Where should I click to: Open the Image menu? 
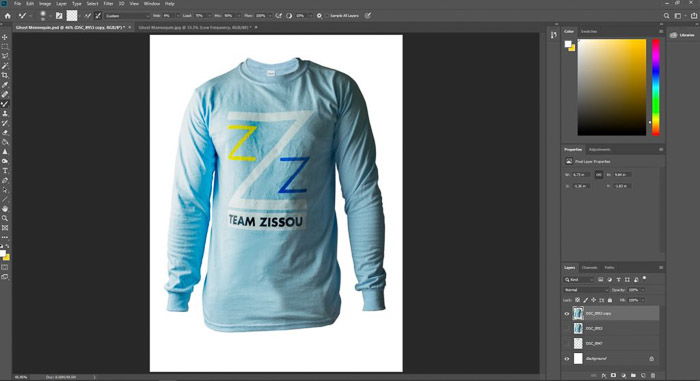(45, 4)
